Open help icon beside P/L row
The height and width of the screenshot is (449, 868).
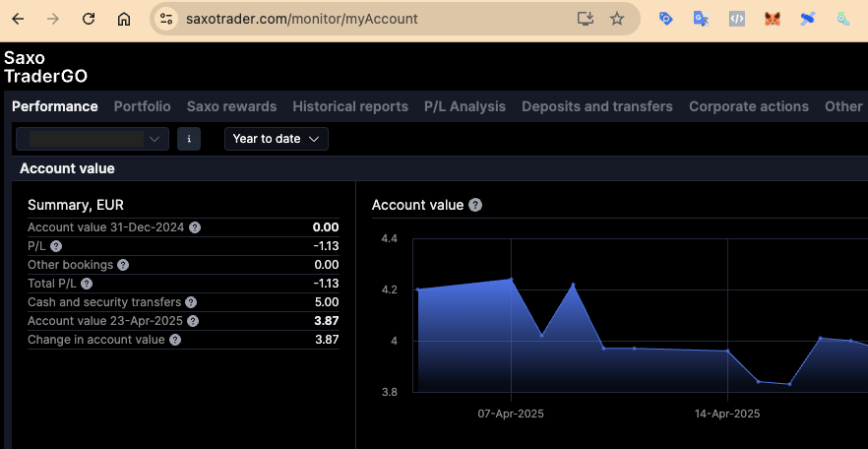(x=56, y=246)
